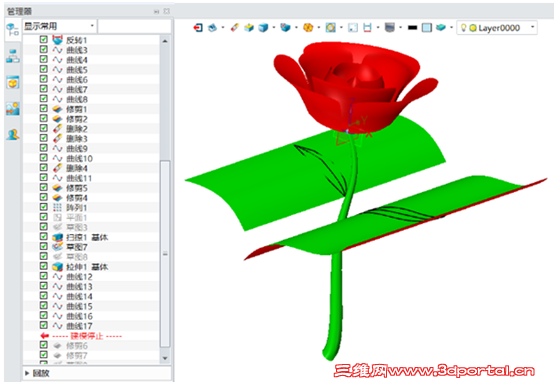Click the 草图7 sketch feature icon
The image size is (554, 384).
pos(57,247)
